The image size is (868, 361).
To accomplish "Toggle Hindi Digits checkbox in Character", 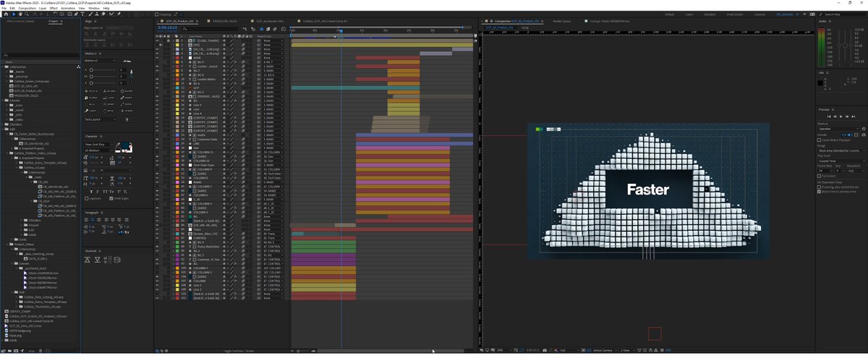I will (111, 198).
